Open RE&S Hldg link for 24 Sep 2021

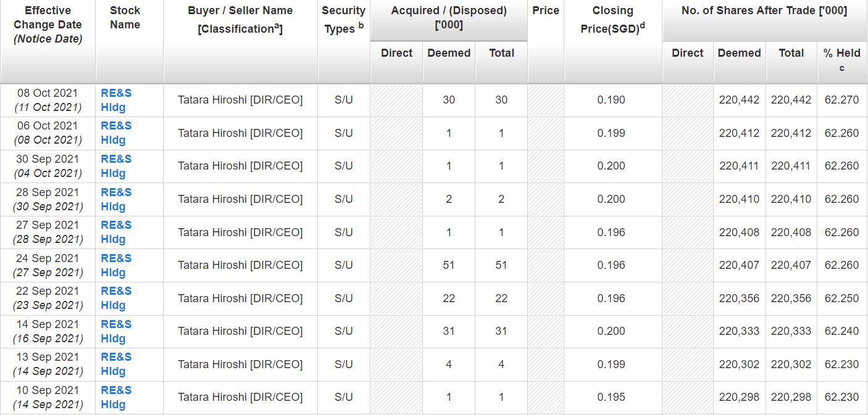coord(116,265)
